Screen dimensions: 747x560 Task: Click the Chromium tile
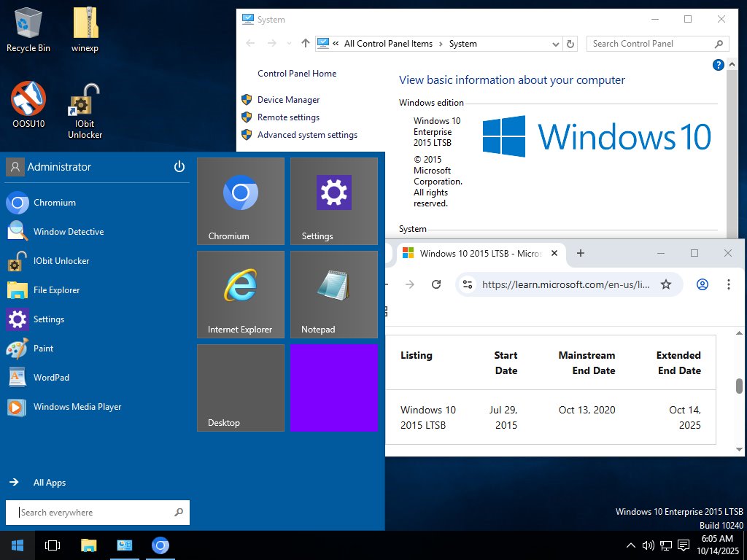(x=241, y=201)
